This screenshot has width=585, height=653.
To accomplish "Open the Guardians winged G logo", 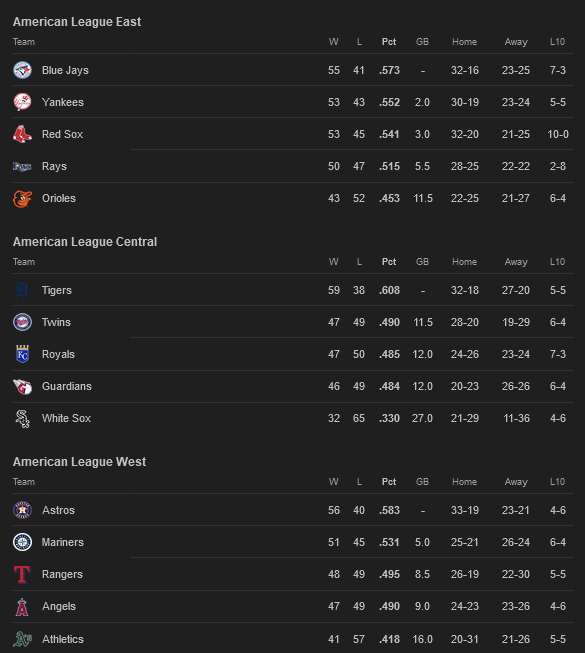I will [22, 386].
